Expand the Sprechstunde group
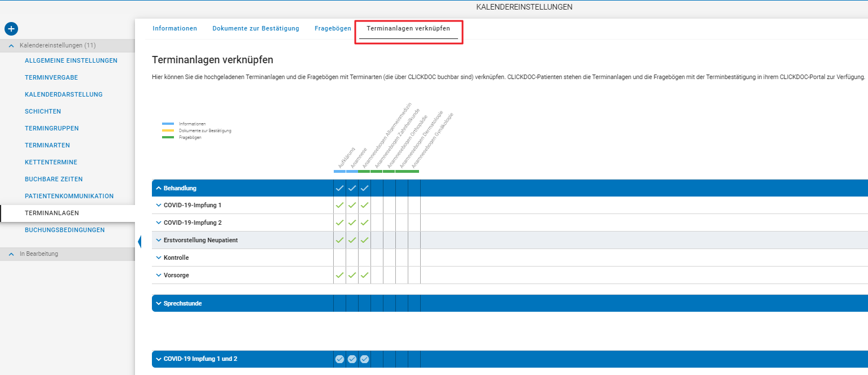868x375 pixels. pyautogui.click(x=159, y=303)
